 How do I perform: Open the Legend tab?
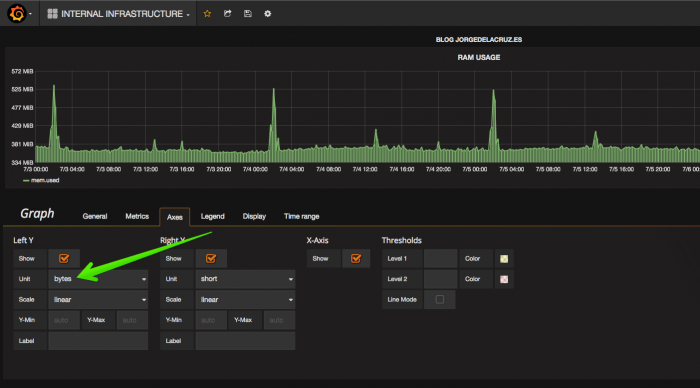(212, 216)
